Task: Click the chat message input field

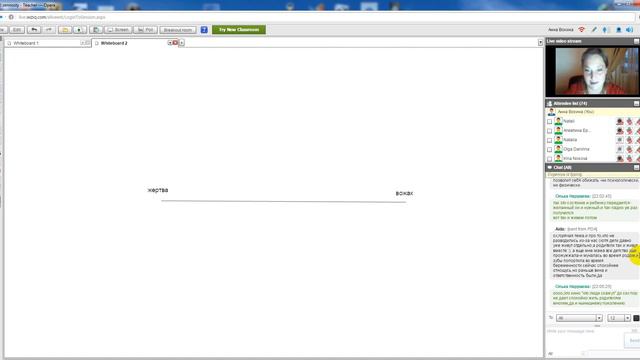Action: (584, 338)
